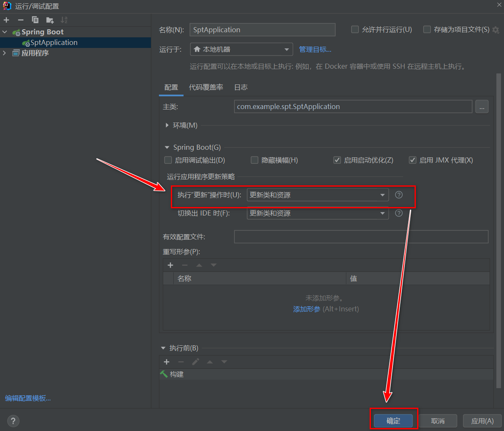
Task: Open the 运行于 本地机器 dropdown
Action: point(241,50)
